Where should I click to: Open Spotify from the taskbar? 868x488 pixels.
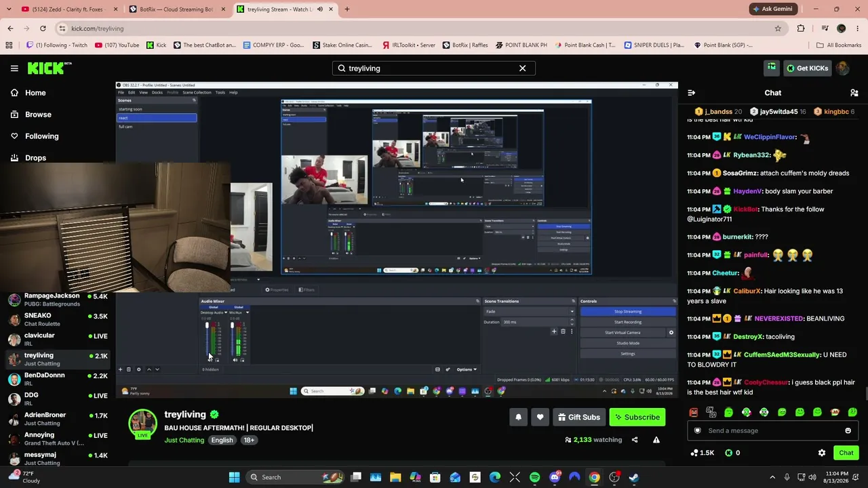point(534,477)
